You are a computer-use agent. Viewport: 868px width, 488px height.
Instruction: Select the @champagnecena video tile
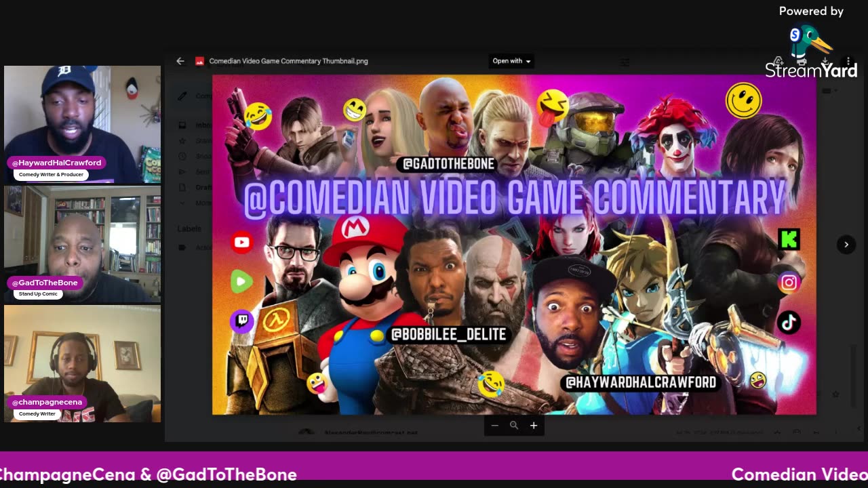(x=83, y=364)
